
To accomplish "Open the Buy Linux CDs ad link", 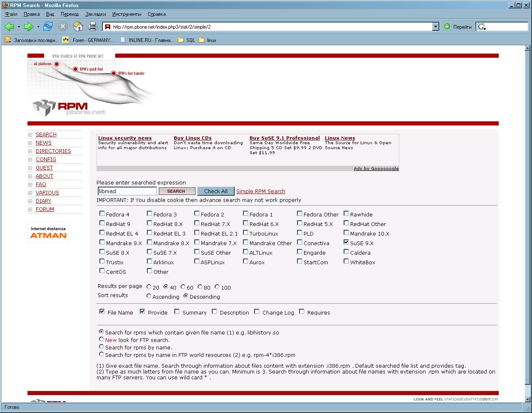I will (193, 138).
